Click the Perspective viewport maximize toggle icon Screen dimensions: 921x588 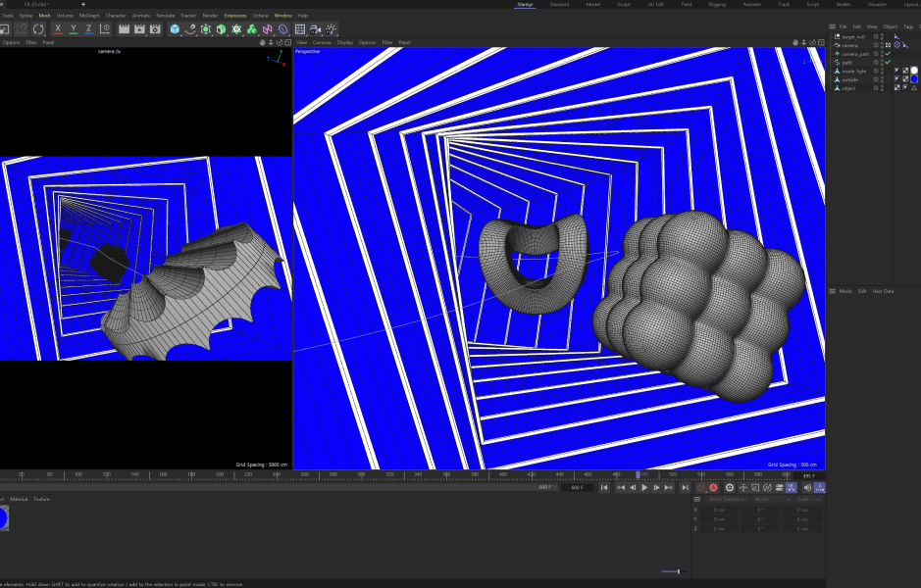click(x=821, y=42)
